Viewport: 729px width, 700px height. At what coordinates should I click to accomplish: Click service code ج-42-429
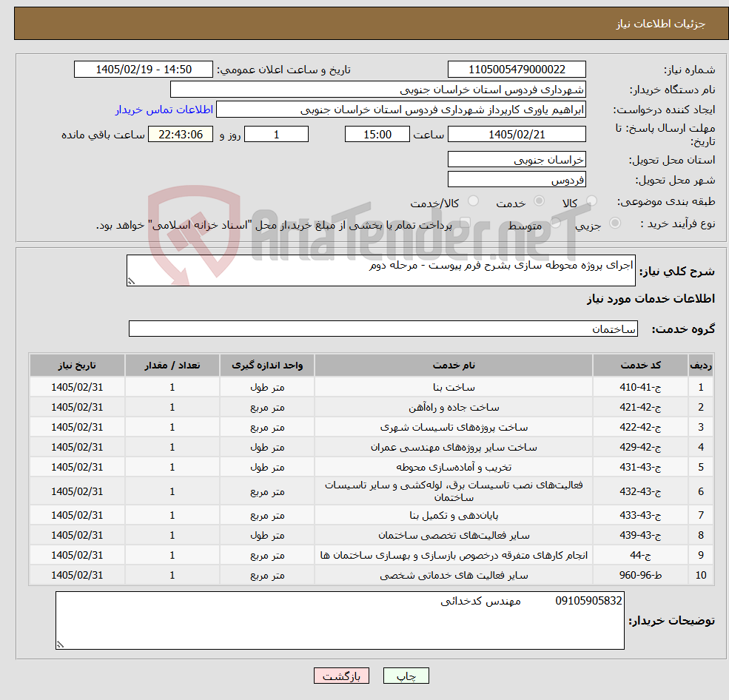pos(640,447)
